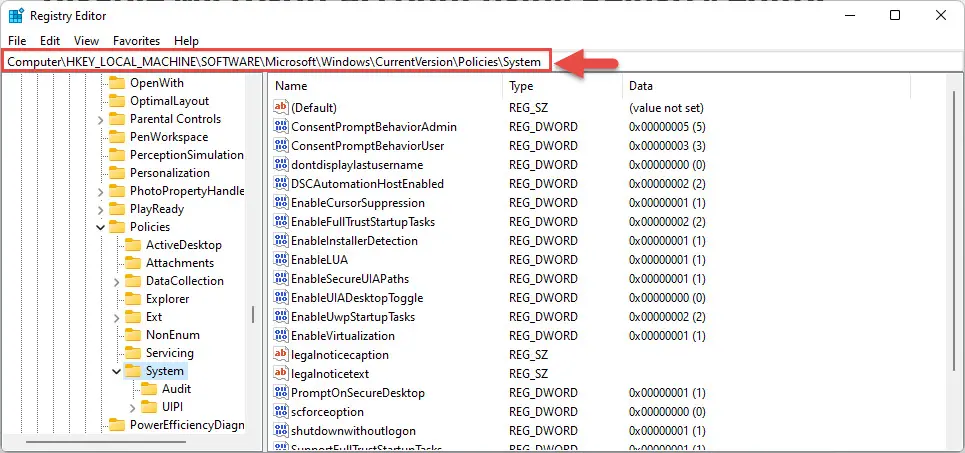Click the legalnoticetext REG_SZ type cell
The image size is (965, 453).
pos(528,374)
